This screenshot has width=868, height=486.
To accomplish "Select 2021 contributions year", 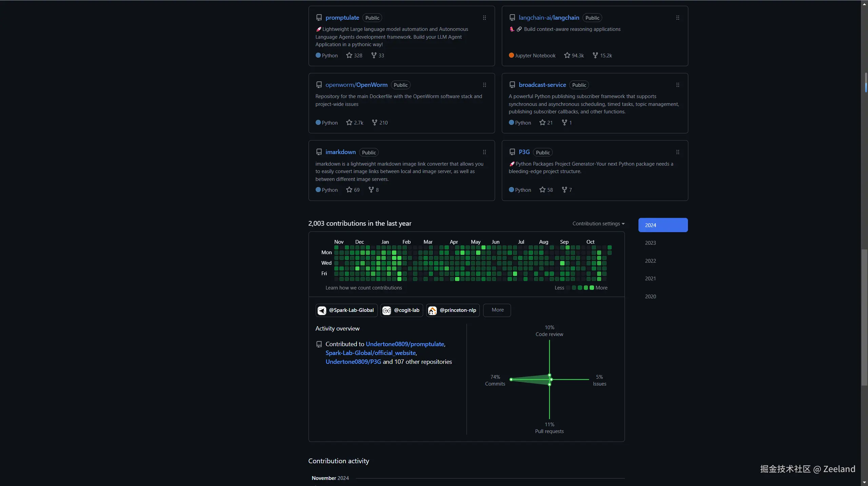I will (x=650, y=279).
